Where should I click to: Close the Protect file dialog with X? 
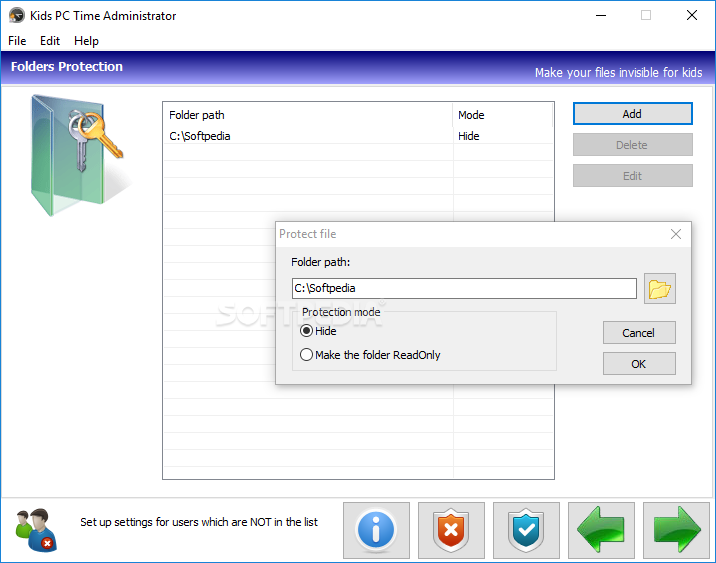[676, 234]
